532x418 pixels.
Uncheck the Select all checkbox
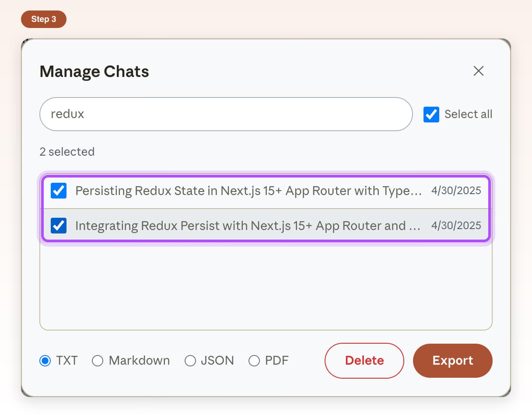[x=431, y=115]
